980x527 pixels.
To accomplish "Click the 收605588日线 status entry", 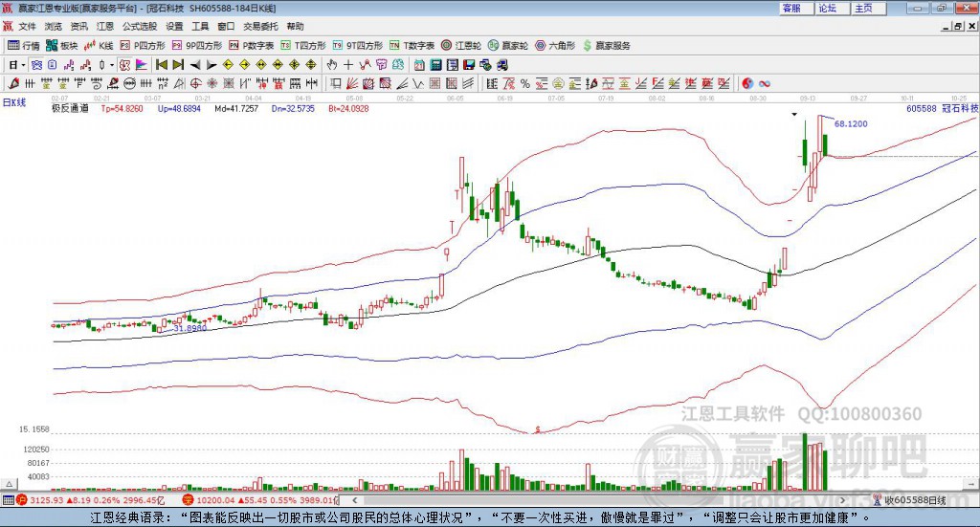I will pyautogui.click(x=915, y=500).
